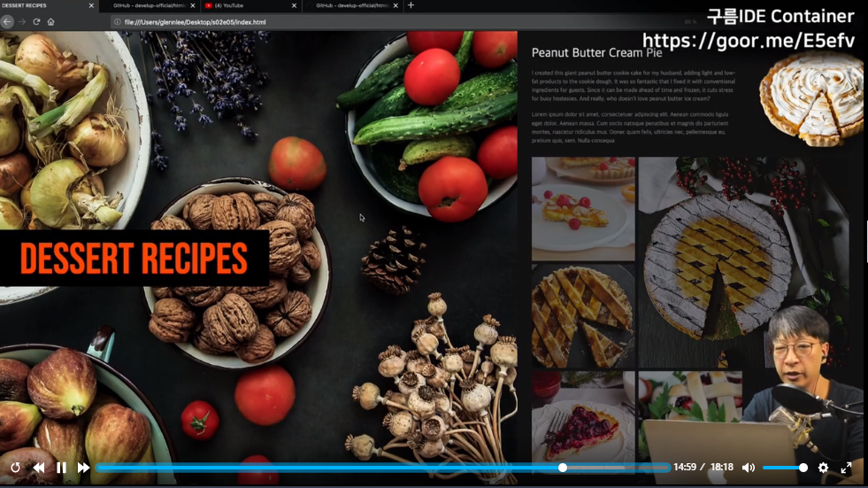Click the rewind button in player
The width and height of the screenshot is (868, 488).
coord(39,468)
